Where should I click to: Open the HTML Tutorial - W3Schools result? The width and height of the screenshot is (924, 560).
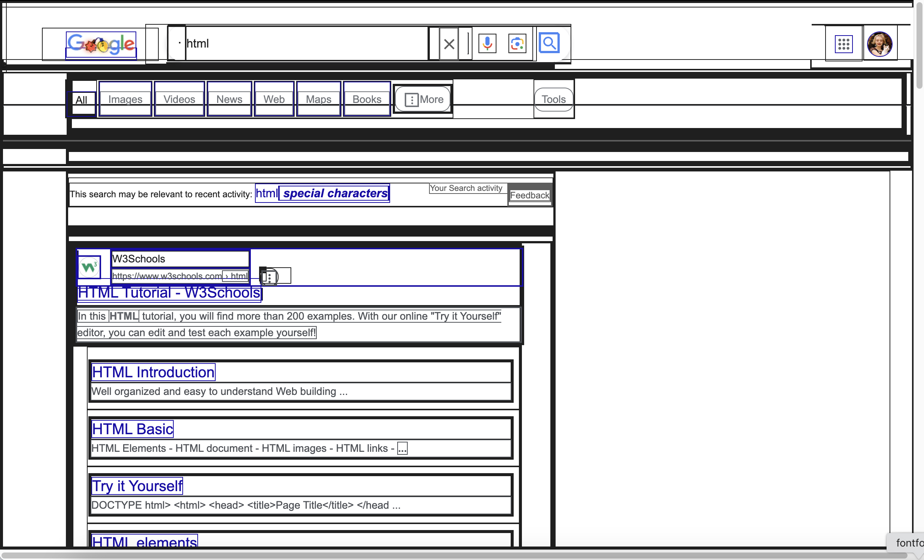[x=169, y=293]
